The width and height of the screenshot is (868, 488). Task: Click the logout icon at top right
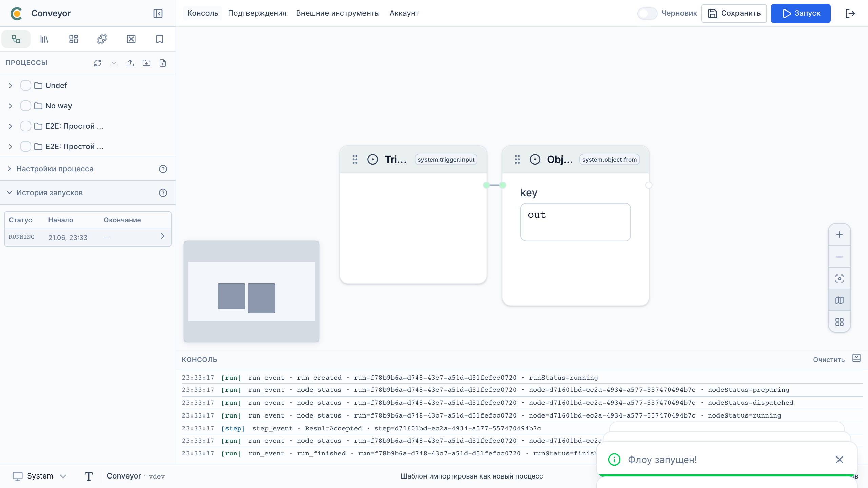point(850,14)
